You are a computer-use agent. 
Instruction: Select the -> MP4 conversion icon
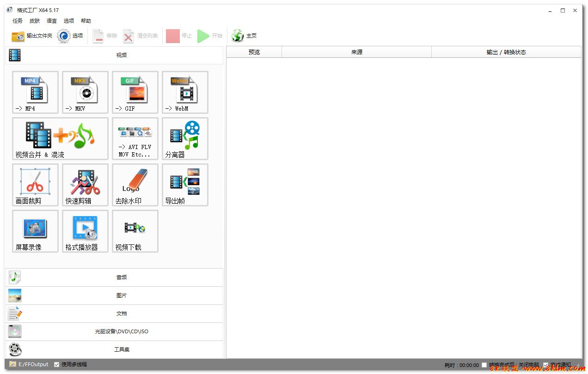coord(35,92)
